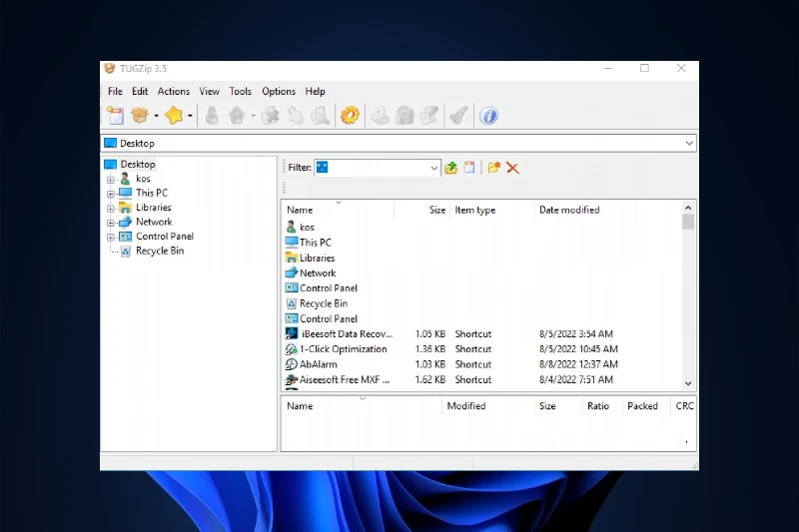Expand the Network tree node

[x=111, y=223]
